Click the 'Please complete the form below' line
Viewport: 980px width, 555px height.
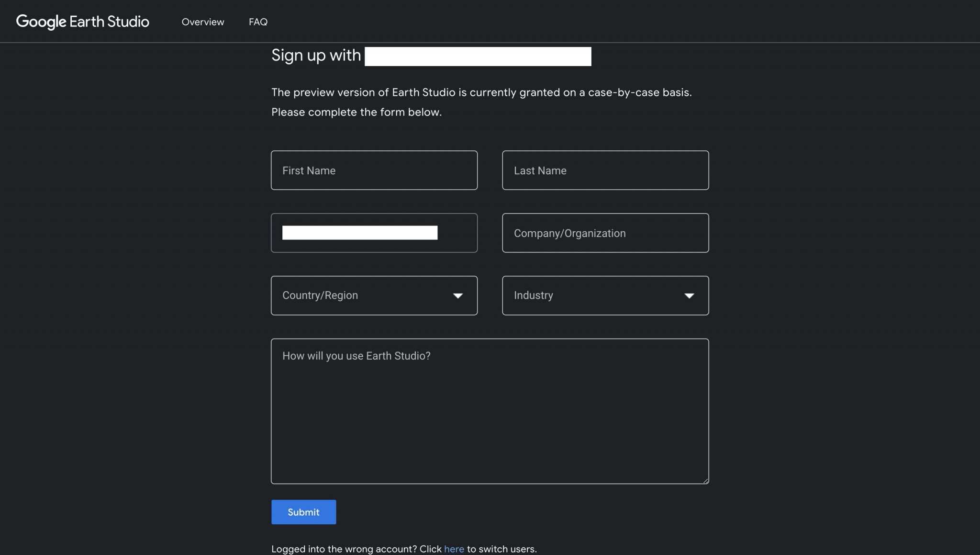(x=356, y=112)
